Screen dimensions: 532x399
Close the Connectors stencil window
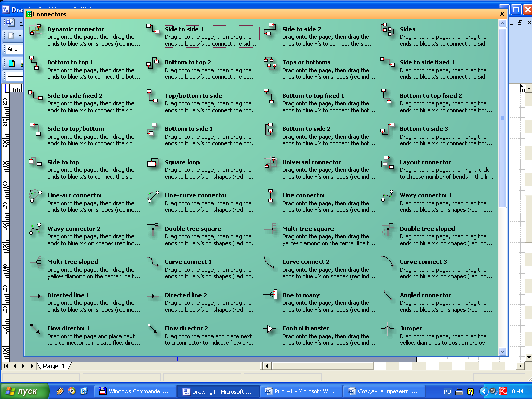tap(502, 14)
